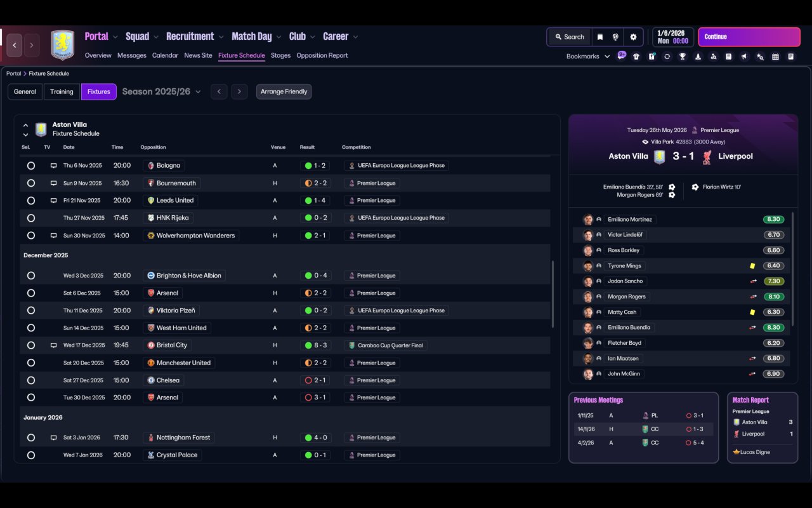Go to previous season with left chevron
812x508 pixels.
point(219,91)
